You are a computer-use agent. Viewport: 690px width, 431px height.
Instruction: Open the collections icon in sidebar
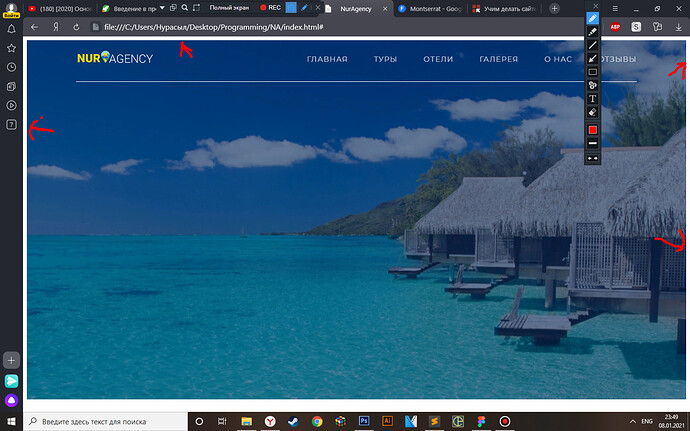coord(11,86)
